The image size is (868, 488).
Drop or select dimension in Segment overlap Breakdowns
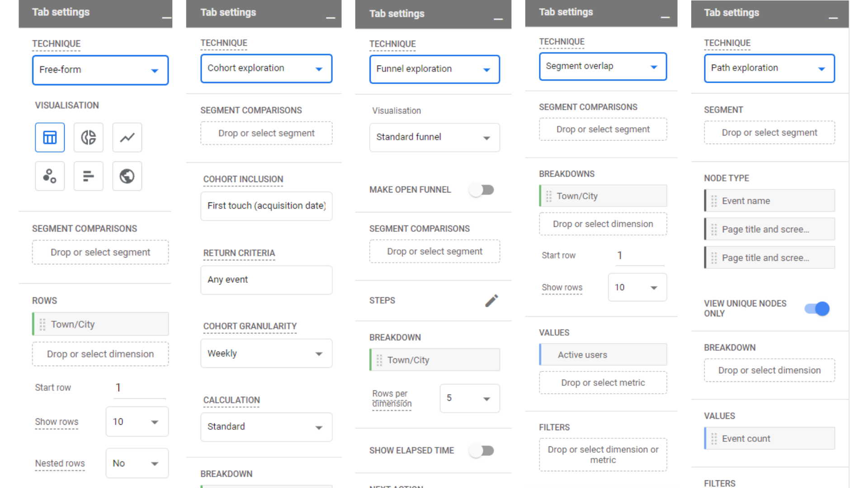(602, 224)
